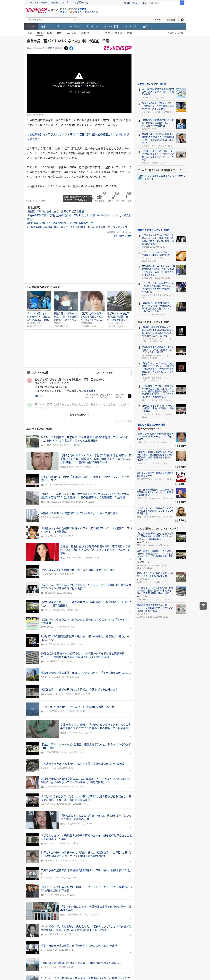Click the keyword search magnifier icon
This screenshot has width=210, height=980.
click(x=75, y=20)
